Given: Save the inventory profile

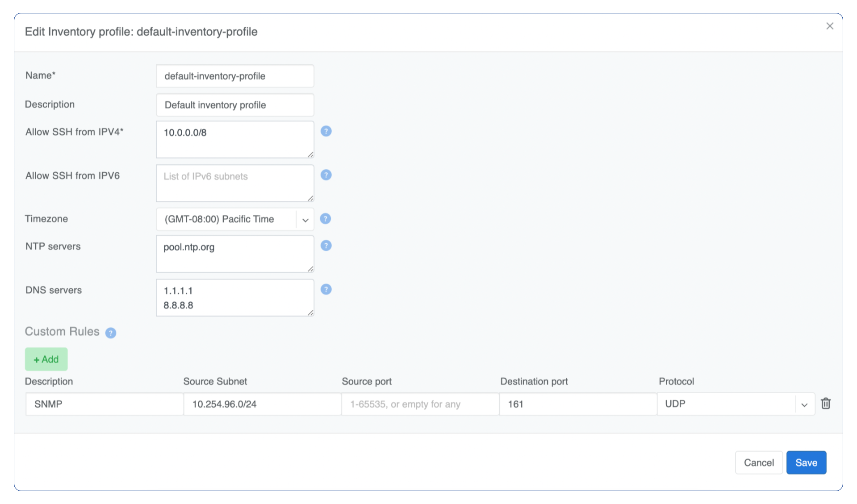Looking at the screenshot, I should point(806,462).
